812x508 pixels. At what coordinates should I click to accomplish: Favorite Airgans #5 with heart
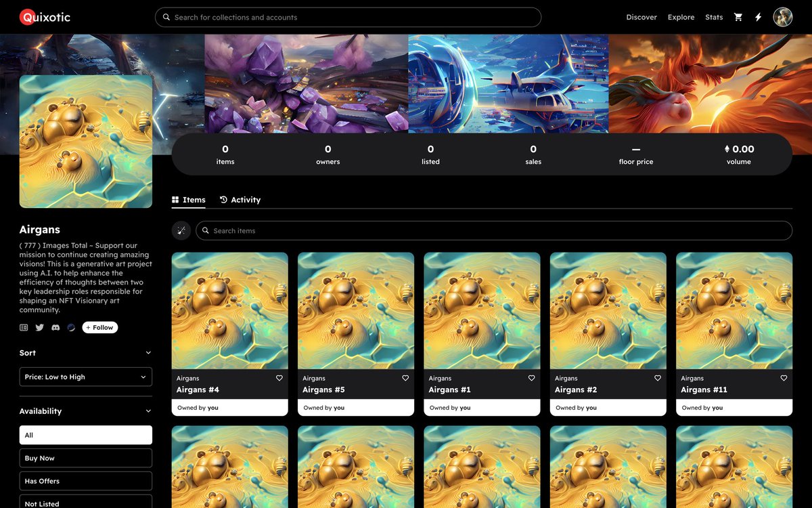[405, 378]
